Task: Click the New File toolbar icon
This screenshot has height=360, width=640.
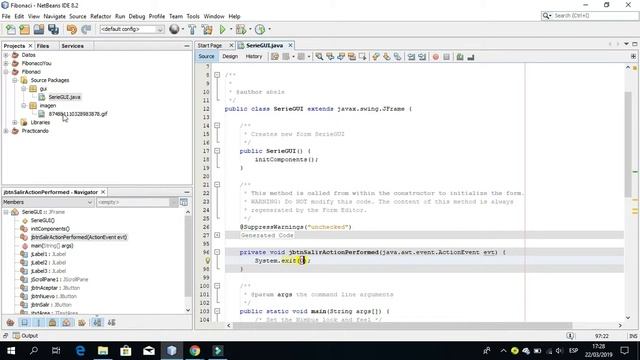Action: click(x=11, y=29)
